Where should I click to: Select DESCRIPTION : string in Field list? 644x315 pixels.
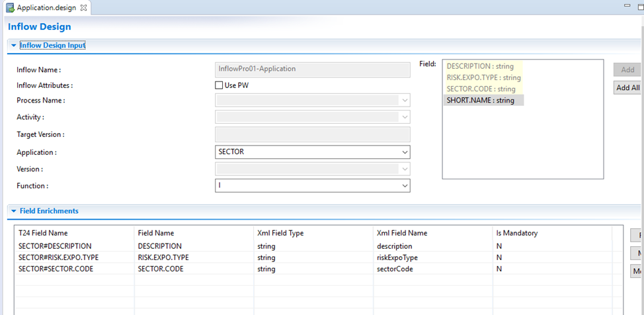pyautogui.click(x=483, y=66)
